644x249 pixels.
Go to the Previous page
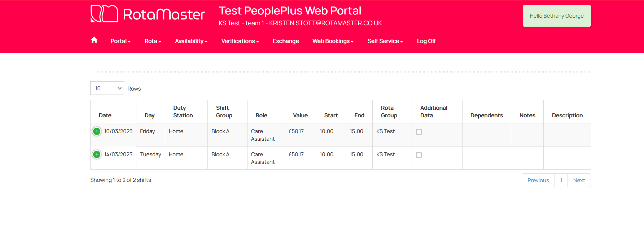click(x=538, y=180)
